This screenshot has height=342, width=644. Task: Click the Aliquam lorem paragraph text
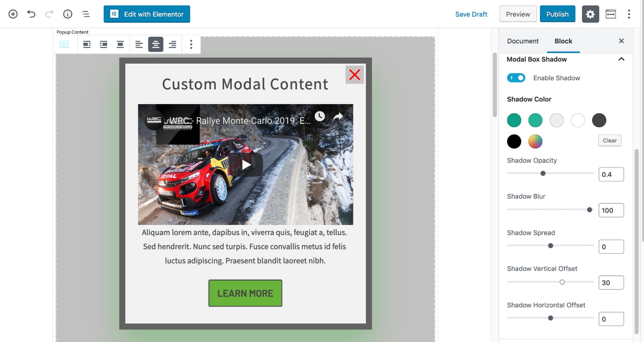[245, 247]
